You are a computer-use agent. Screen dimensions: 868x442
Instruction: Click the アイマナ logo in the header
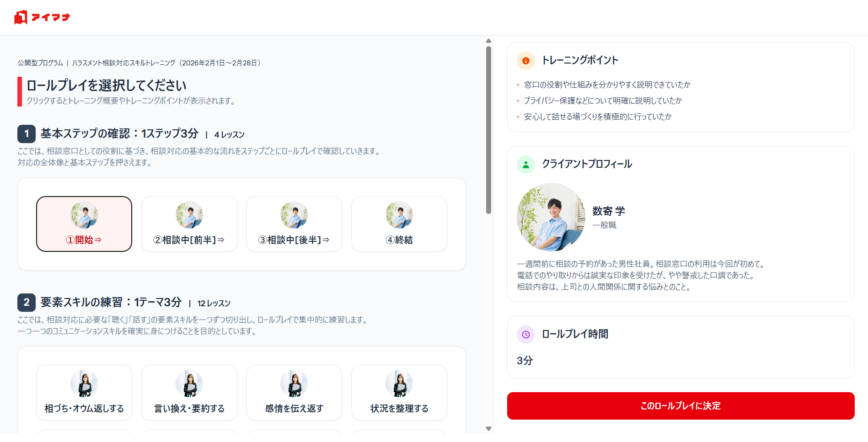42,17
